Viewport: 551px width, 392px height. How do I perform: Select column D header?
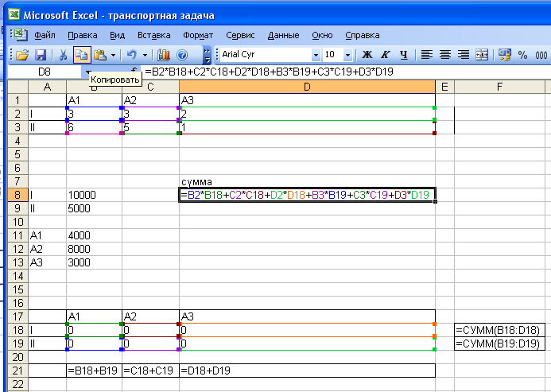pyautogui.click(x=307, y=87)
